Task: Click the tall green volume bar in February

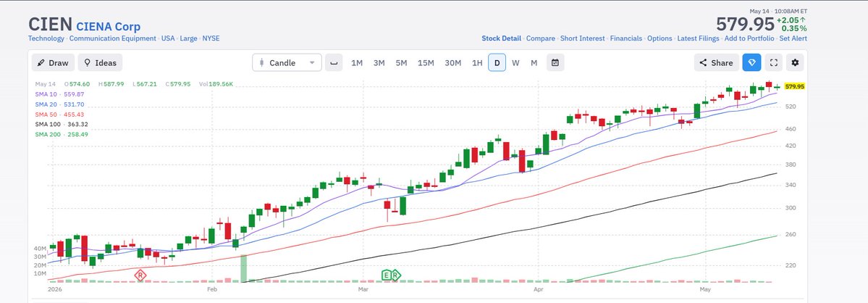Action: coord(243,269)
